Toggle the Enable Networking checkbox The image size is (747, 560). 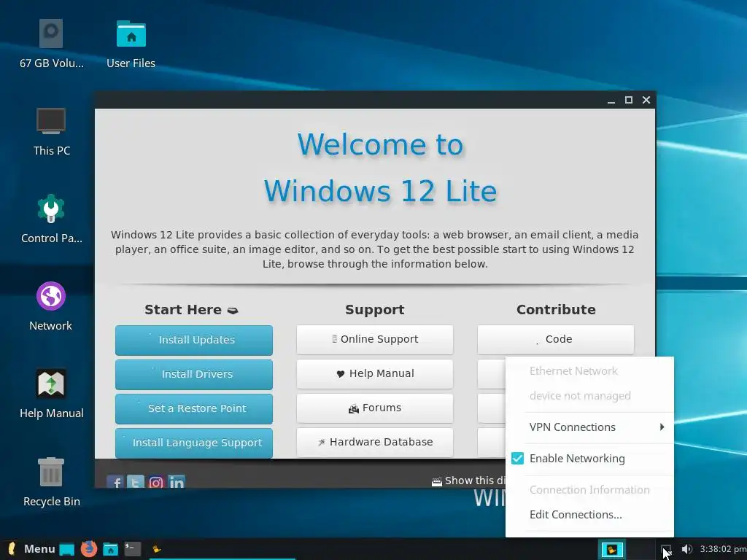517,458
